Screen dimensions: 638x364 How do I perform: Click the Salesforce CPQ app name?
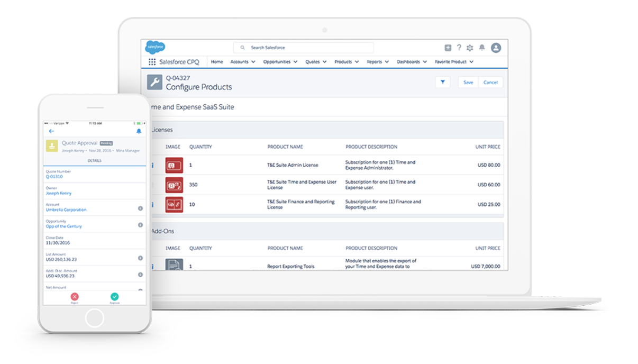(x=179, y=62)
